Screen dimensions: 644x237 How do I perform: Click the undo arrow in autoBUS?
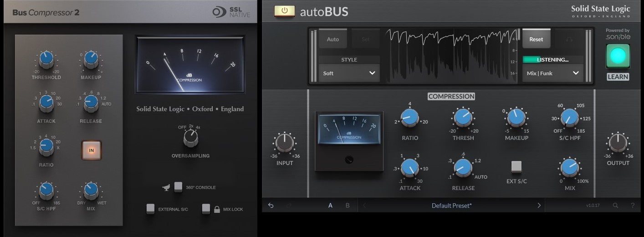(271, 206)
